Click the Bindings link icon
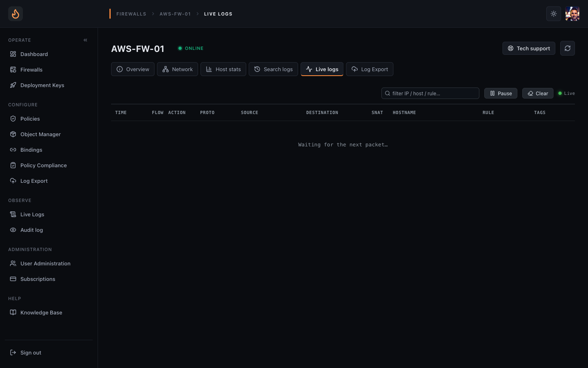Screen dimensions: 588x368 coord(13,150)
